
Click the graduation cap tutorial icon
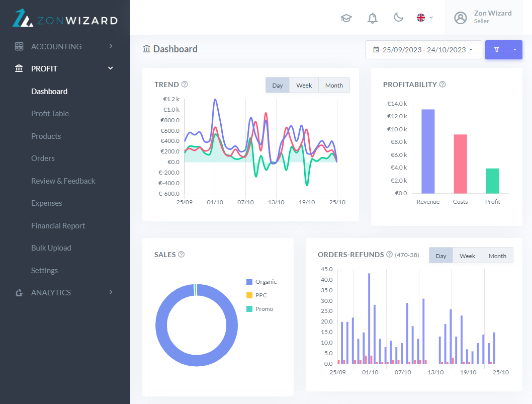(346, 18)
